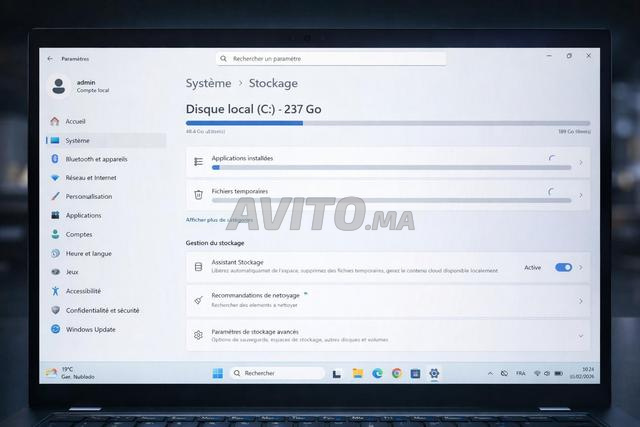Disable the Assistant Stockage toggle
Viewport: 640px width, 427px height.
[x=563, y=267]
